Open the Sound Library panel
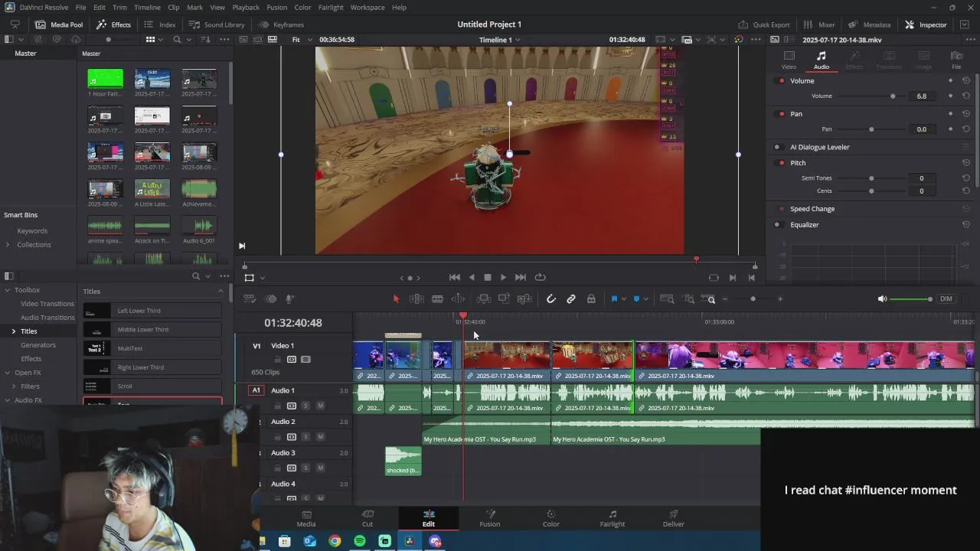Viewport: 980px width, 551px height. click(217, 24)
